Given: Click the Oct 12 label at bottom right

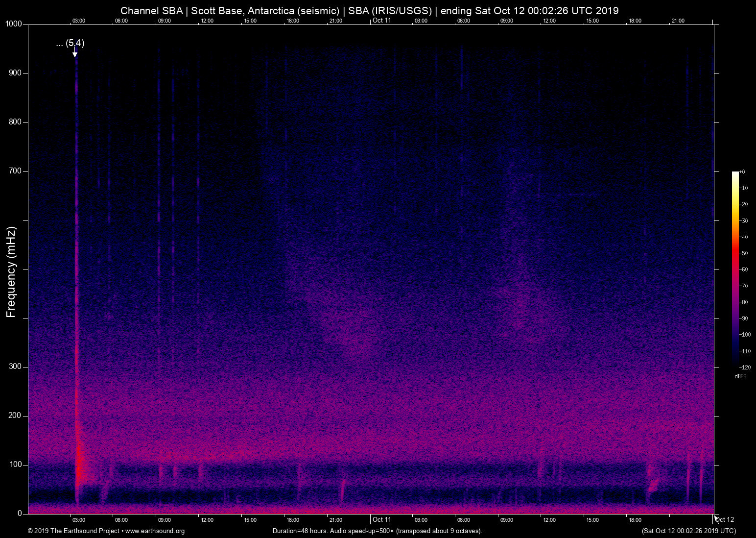Looking at the screenshot, I should pyautogui.click(x=724, y=519).
